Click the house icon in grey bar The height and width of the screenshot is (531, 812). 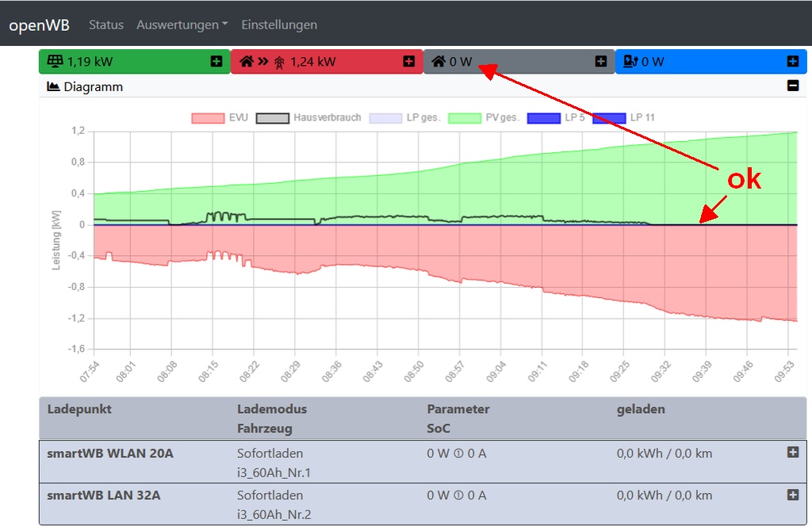tap(438, 62)
